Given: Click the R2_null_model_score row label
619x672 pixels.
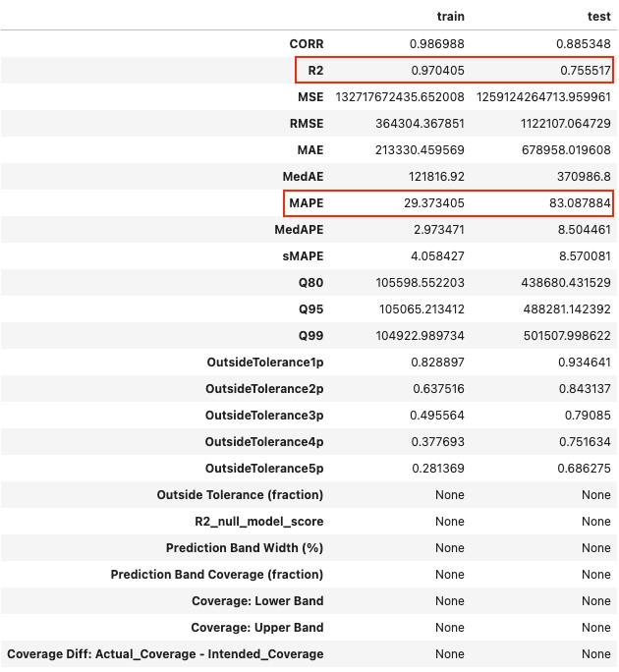Looking at the screenshot, I should point(258,522).
